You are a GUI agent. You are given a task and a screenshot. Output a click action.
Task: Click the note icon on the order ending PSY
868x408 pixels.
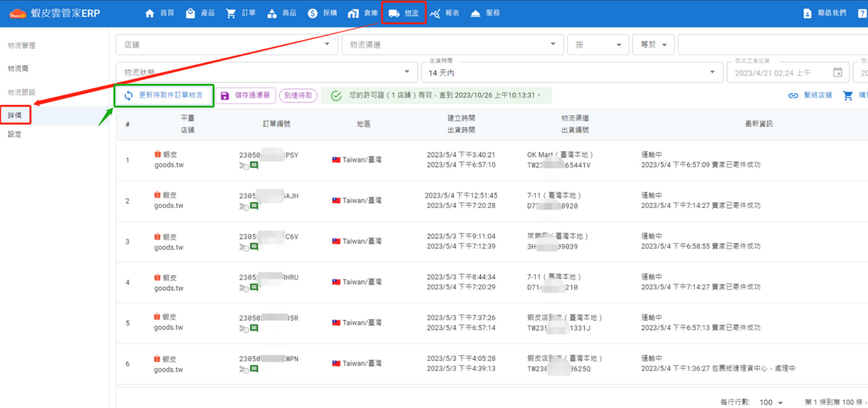point(254,165)
